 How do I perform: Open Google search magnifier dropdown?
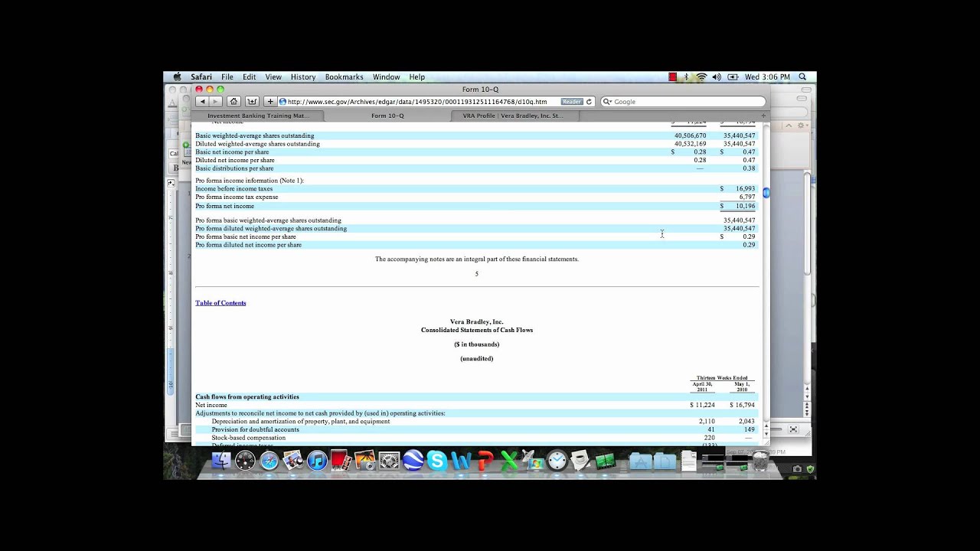(x=608, y=101)
